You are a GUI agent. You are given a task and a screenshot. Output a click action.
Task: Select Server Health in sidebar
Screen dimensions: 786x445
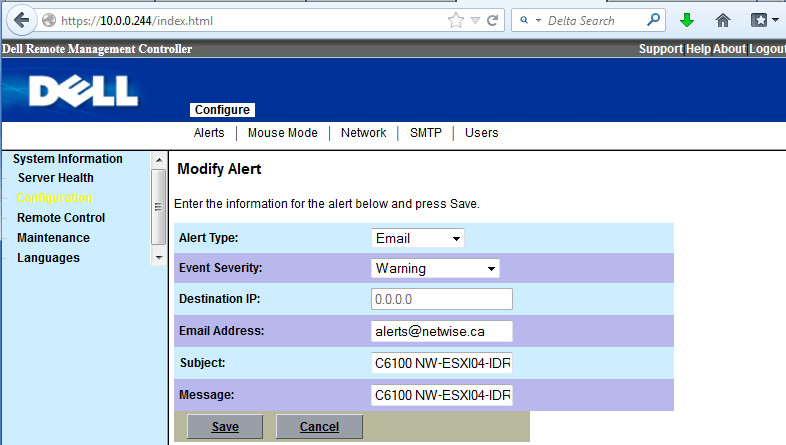(x=56, y=178)
